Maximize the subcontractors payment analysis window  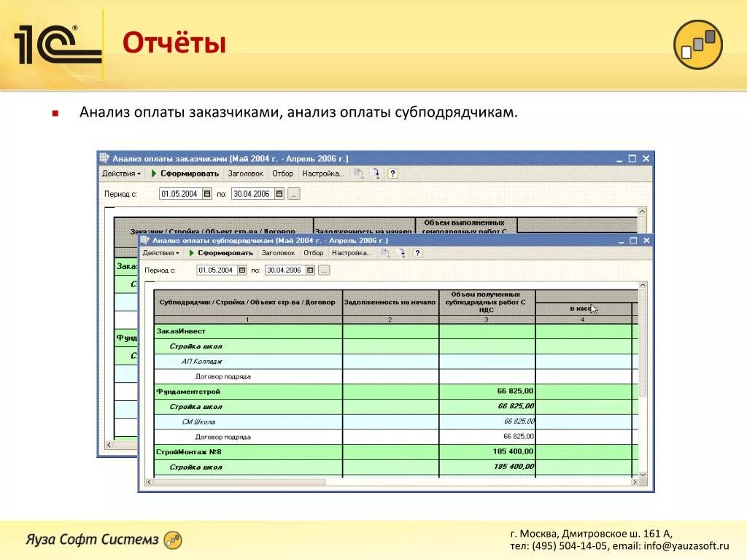coord(633,241)
